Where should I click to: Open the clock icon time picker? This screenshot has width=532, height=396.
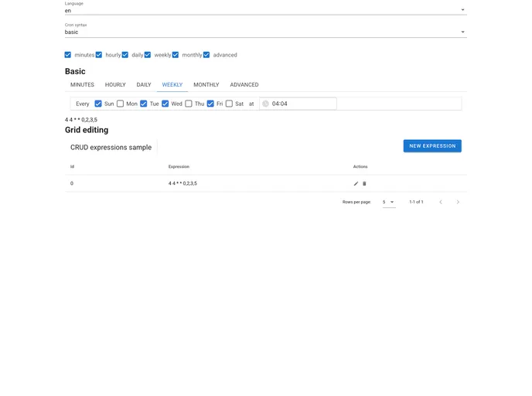266,104
